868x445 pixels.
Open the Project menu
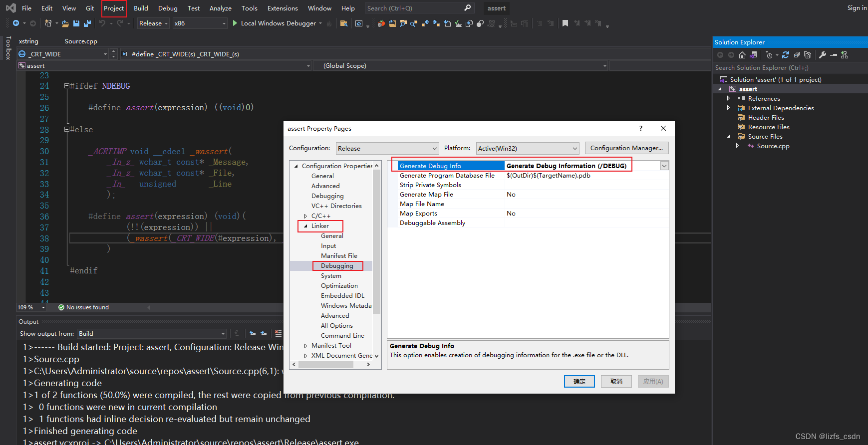pyautogui.click(x=114, y=8)
